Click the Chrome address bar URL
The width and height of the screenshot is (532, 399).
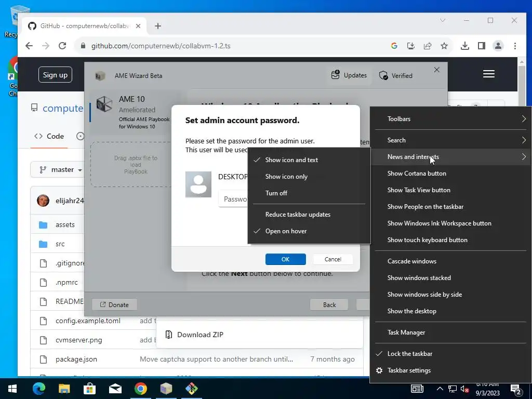click(x=161, y=46)
